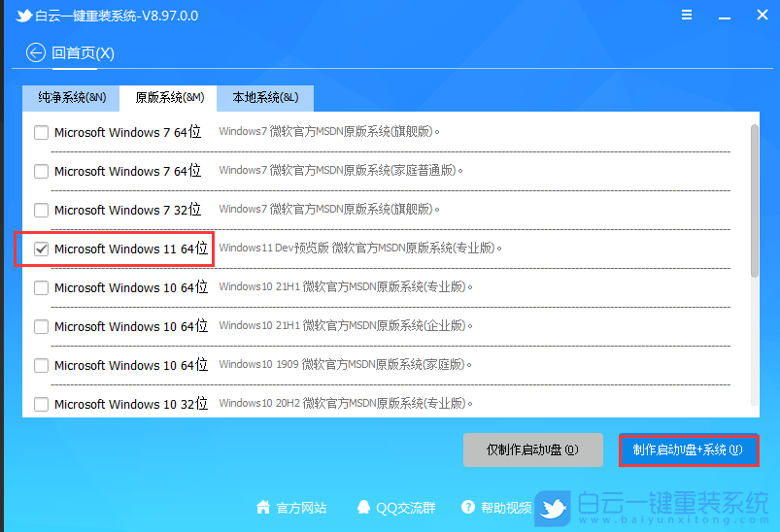Click the home icon beside 官方网站
The height and width of the screenshot is (532, 780).
coord(262,507)
